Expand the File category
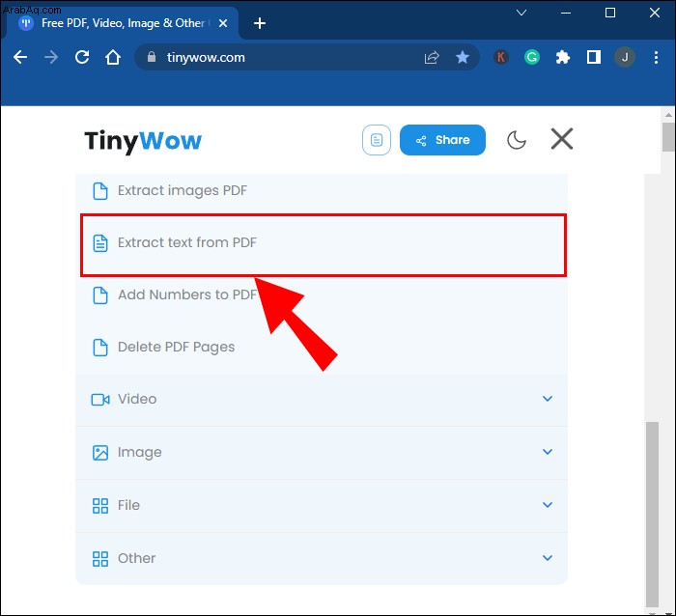The width and height of the screenshot is (676, 616). click(x=322, y=506)
